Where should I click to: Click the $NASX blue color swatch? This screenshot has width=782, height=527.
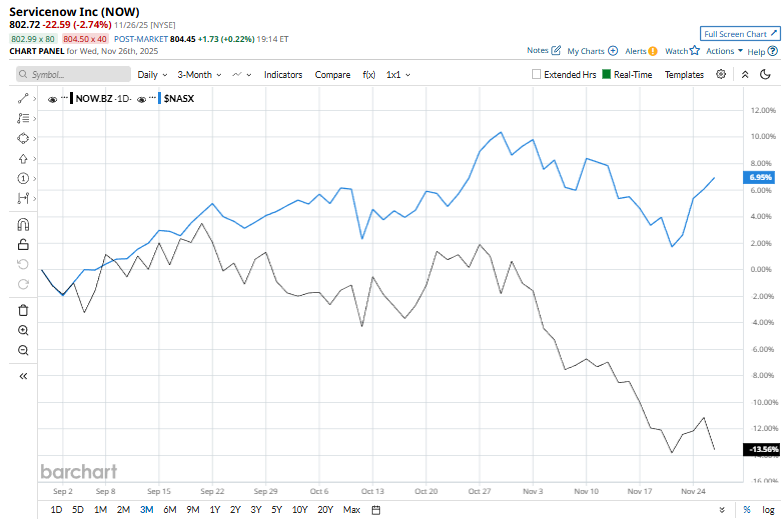pyautogui.click(x=160, y=98)
